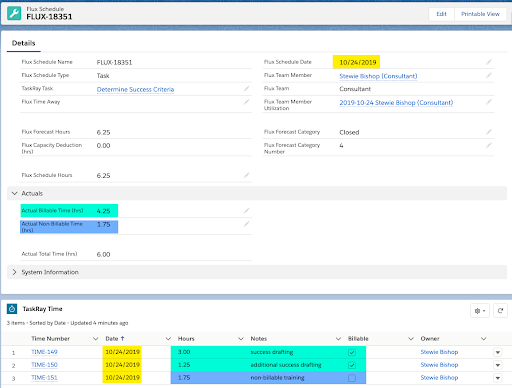Image resolution: width=512 pixels, height=388 pixels.
Task: Click the Flux Schedule wrench icon
Action: pyautogui.click(x=14, y=13)
